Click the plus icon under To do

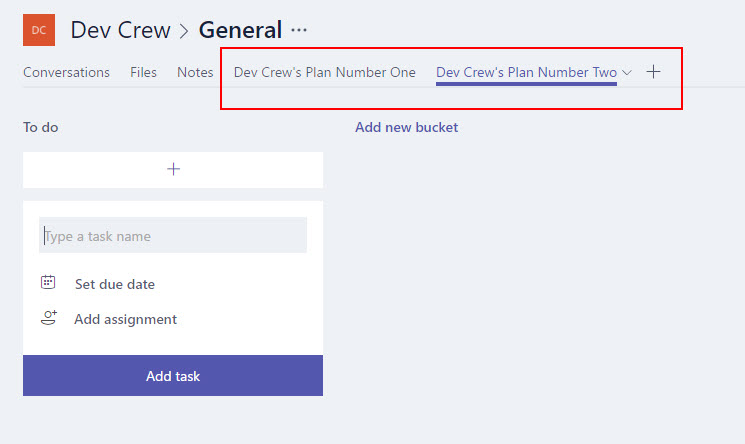pos(173,170)
